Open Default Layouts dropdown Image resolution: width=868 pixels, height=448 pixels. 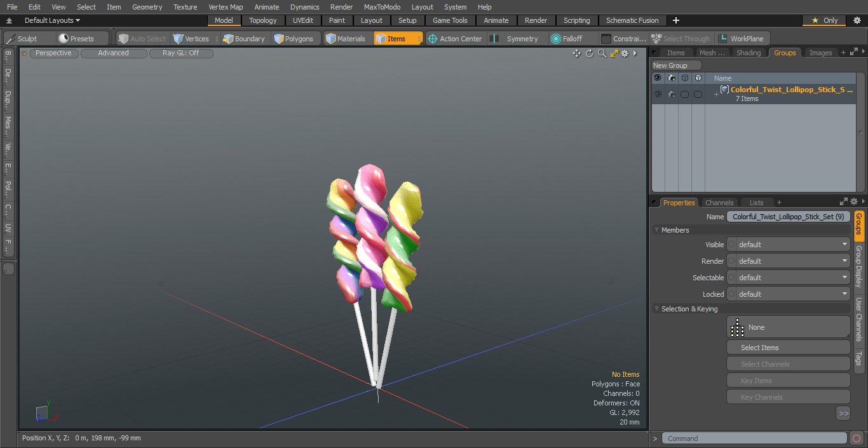[52, 20]
